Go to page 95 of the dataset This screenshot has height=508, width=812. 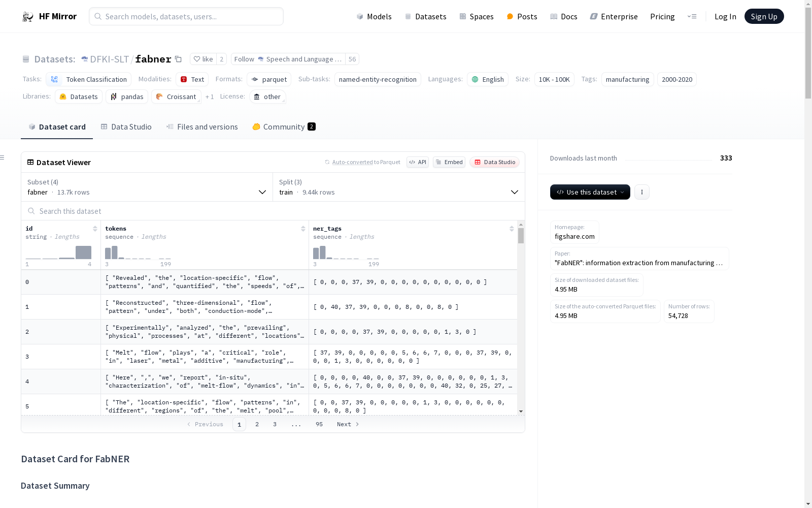[319, 424]
